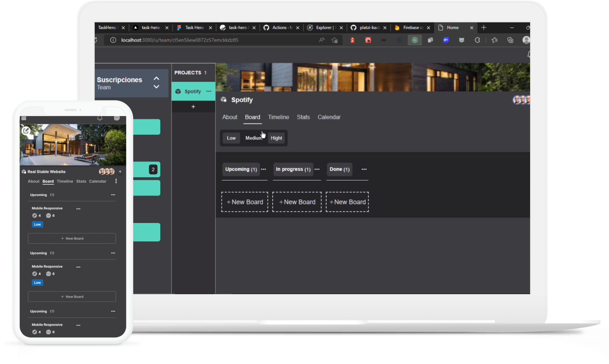Click the Spotify project cube icon in sidebar
The width and height of the screenshot is (609, 364).
(178, 91)
